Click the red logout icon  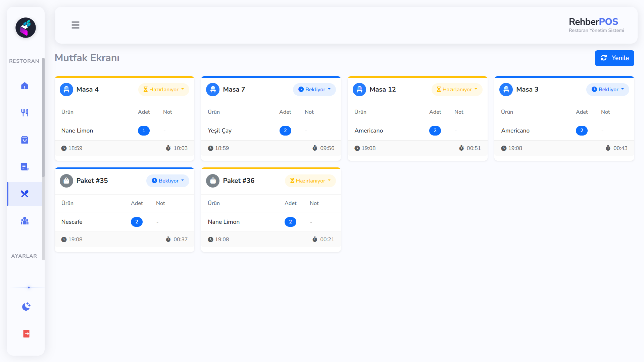[x=26, y=333]
